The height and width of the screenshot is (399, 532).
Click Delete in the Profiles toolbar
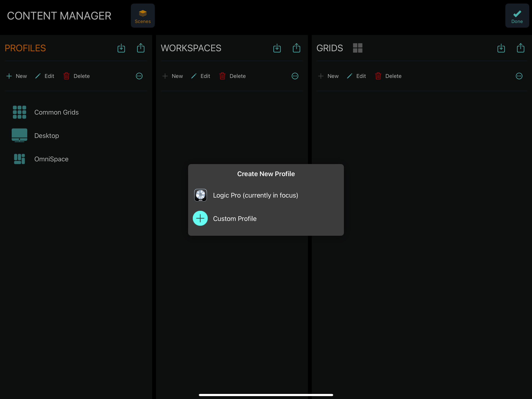click(x=77, y=76)
